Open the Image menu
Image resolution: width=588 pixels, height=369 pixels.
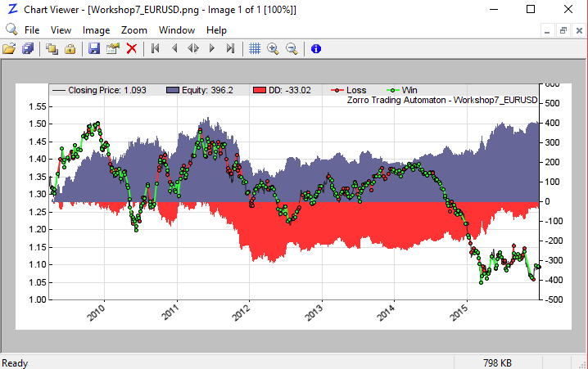[x=96, y=30]
